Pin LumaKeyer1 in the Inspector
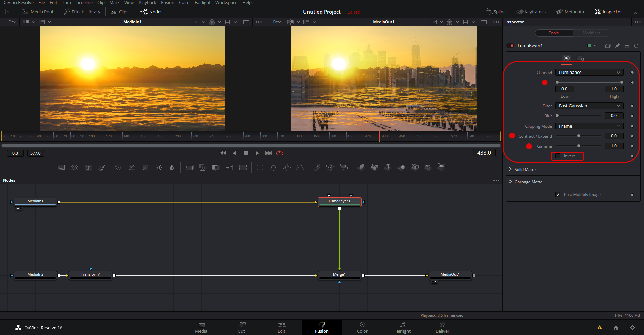 pyautogui.click(x=617, y=46)
